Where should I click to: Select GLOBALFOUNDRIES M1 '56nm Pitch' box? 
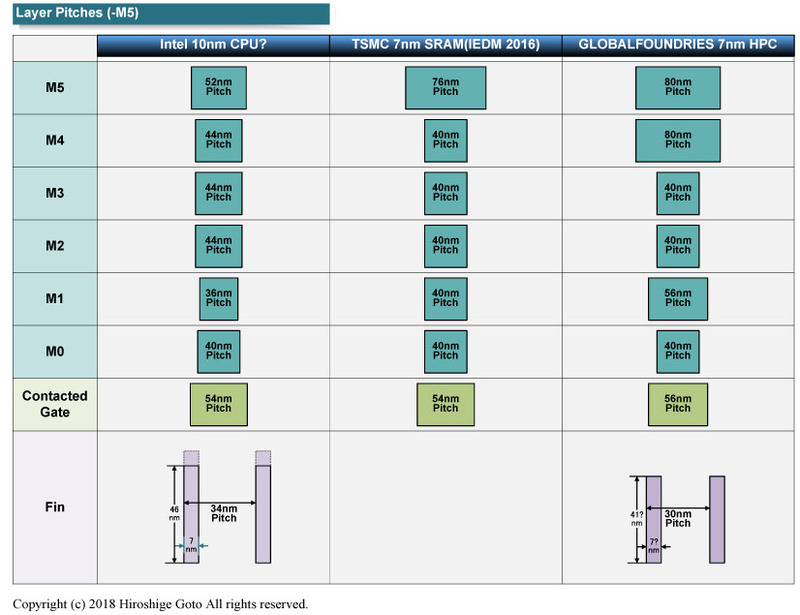[678, 299]
